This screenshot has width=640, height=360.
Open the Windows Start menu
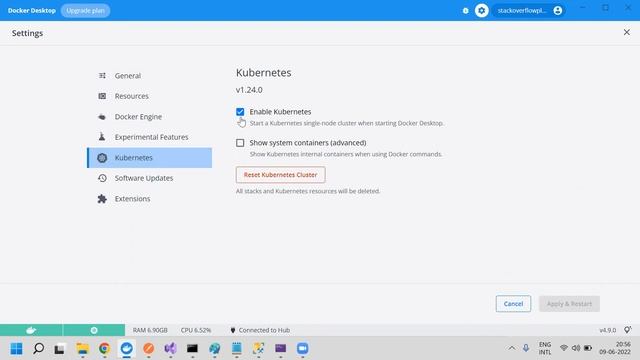coord(17,349)
